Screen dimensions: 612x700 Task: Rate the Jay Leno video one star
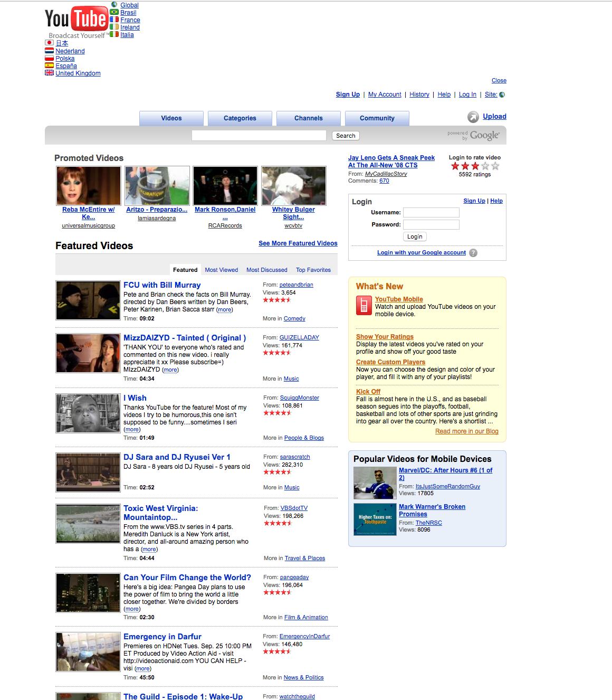455,166
